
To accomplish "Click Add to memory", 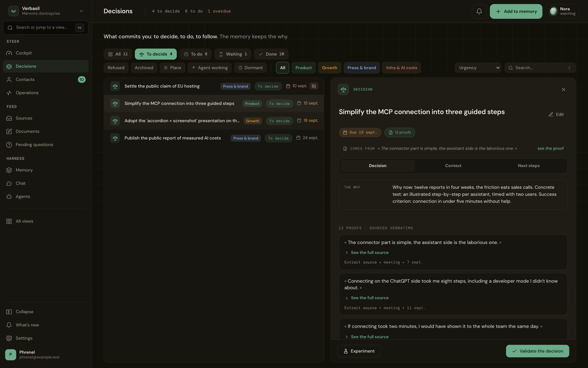I will pos(516,11).
